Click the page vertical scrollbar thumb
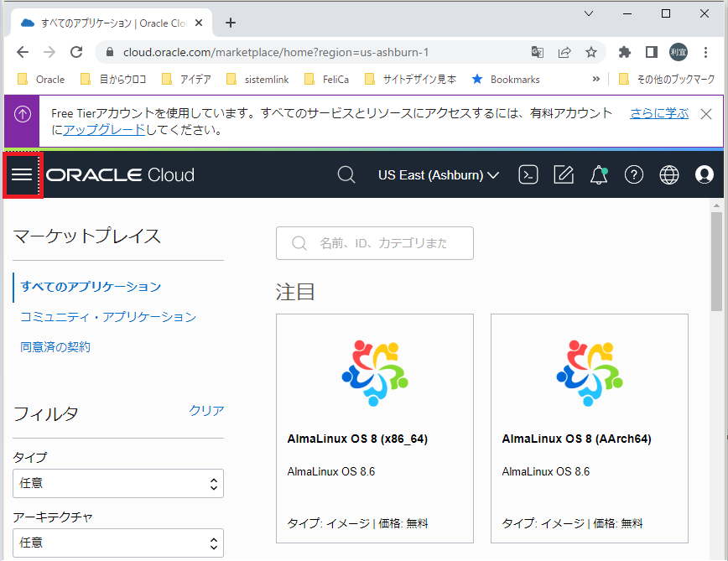This screenshot has width=728, height=561. (716, 262)
